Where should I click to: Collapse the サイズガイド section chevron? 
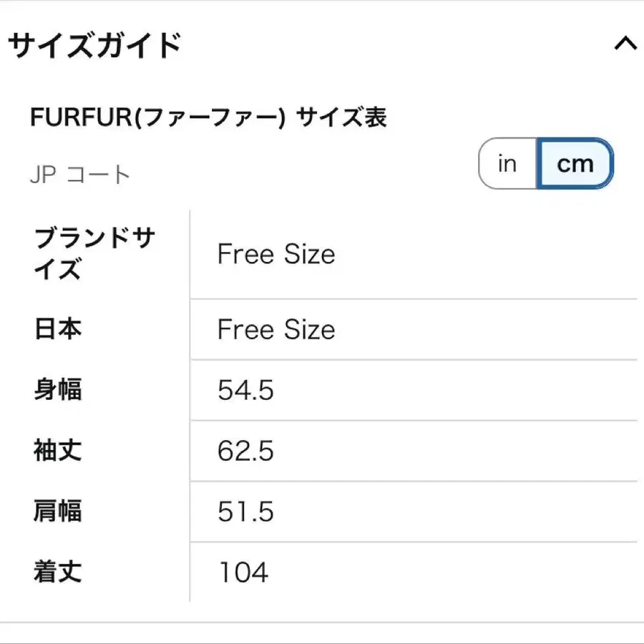(625, 44)
